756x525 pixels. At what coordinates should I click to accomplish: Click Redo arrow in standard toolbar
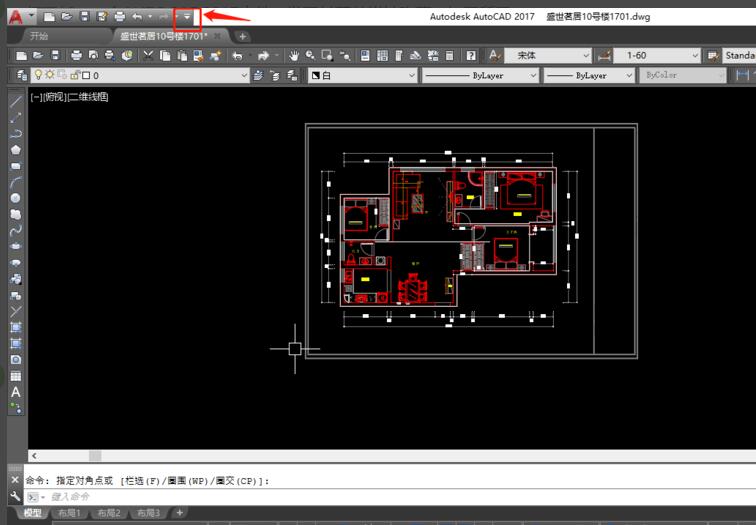click(x=263, y=56)
